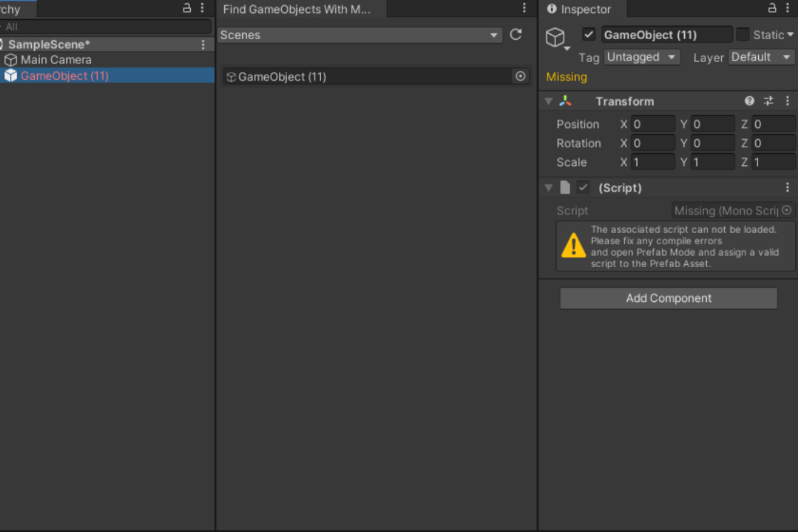Select Main Camera in the hierarchy
Image resolution: width=798 pixels, height=532 pixels.
tap(56, 60)
